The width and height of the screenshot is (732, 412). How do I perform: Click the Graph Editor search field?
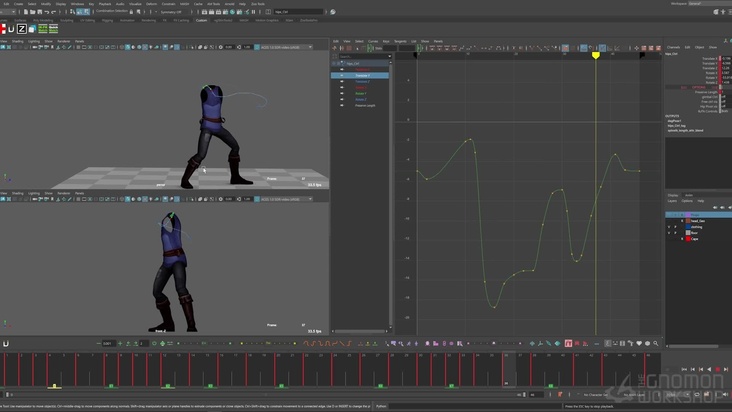(362, 55)
